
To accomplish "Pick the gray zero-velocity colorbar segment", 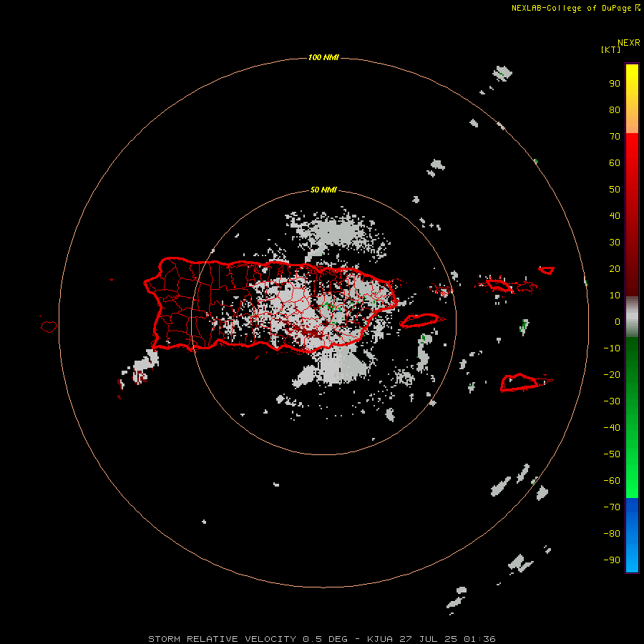I will [632, 317].
